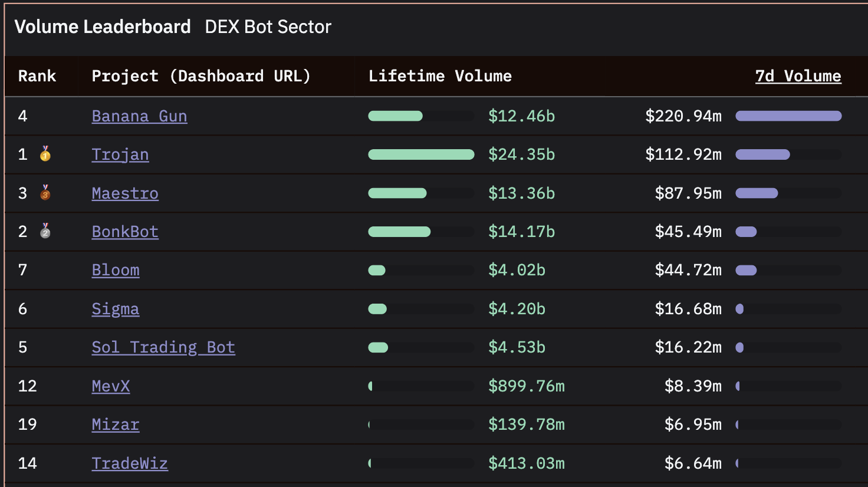
Task: Open the Banana Gun dashboard link
Action: (x=139, y=116)
